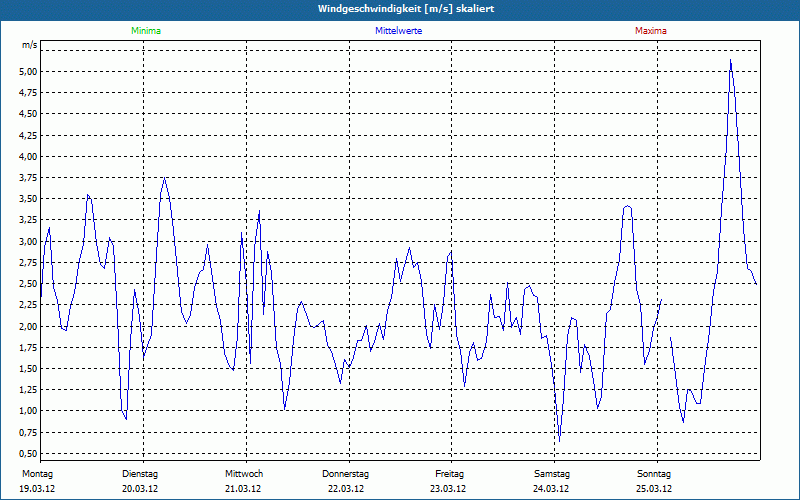This screenshot has width=800, height=500.
Task: Click the 3,00 y-axis value
Action: coord(29,241)
